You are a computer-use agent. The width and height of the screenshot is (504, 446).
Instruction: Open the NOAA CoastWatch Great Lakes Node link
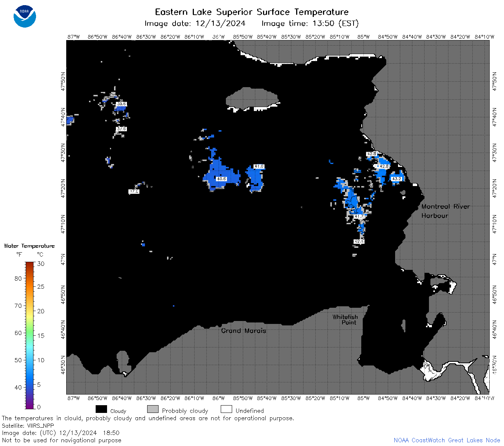pos(447,440)
